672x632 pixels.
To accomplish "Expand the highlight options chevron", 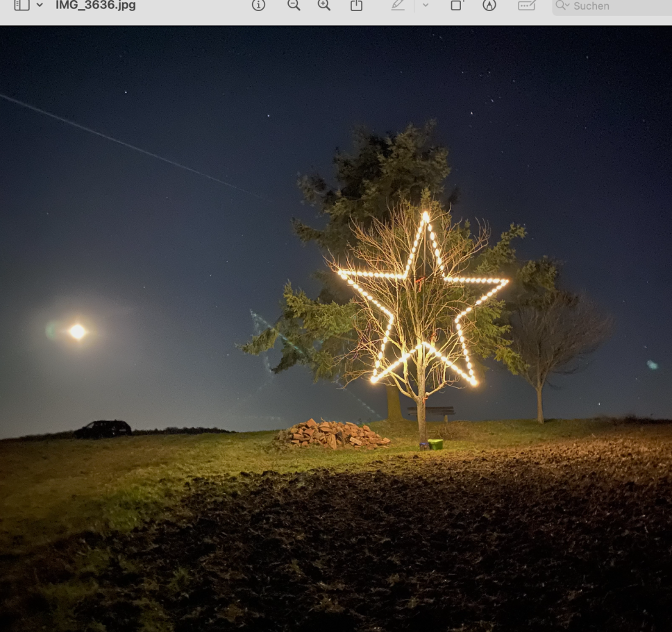I will pyautogui.click(x=426, y=5).
